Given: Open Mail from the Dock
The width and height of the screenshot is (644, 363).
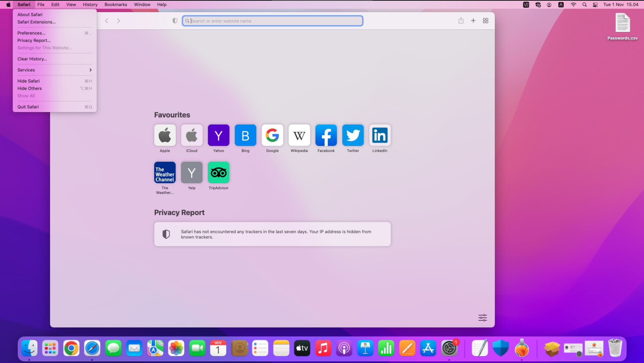Looking at the screenshot, I should pos(134,348).
